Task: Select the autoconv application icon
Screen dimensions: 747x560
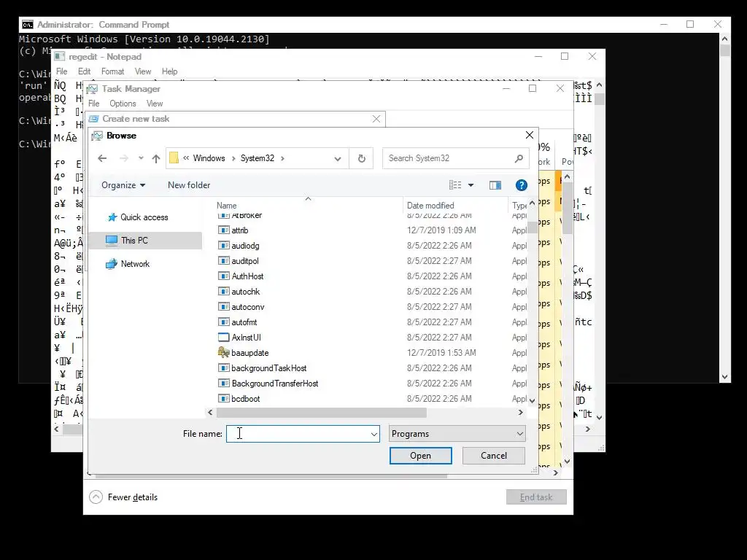Action: (x=223, y=307)
